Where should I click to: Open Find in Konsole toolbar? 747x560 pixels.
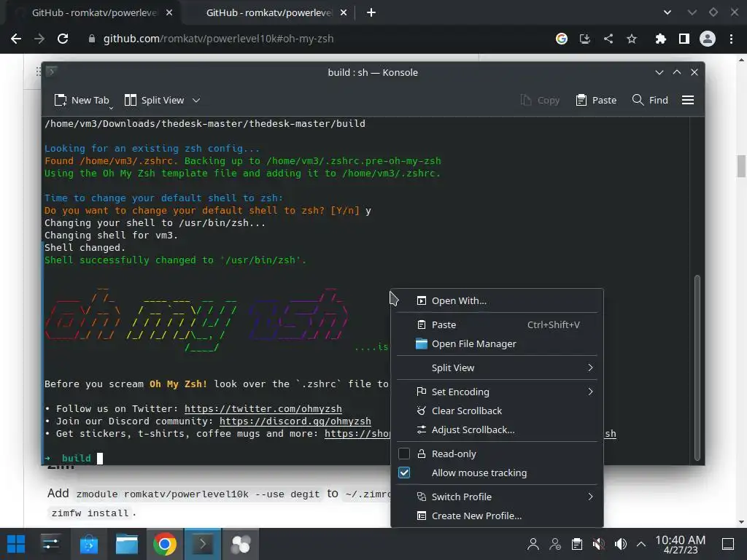[x=650, y=100]
